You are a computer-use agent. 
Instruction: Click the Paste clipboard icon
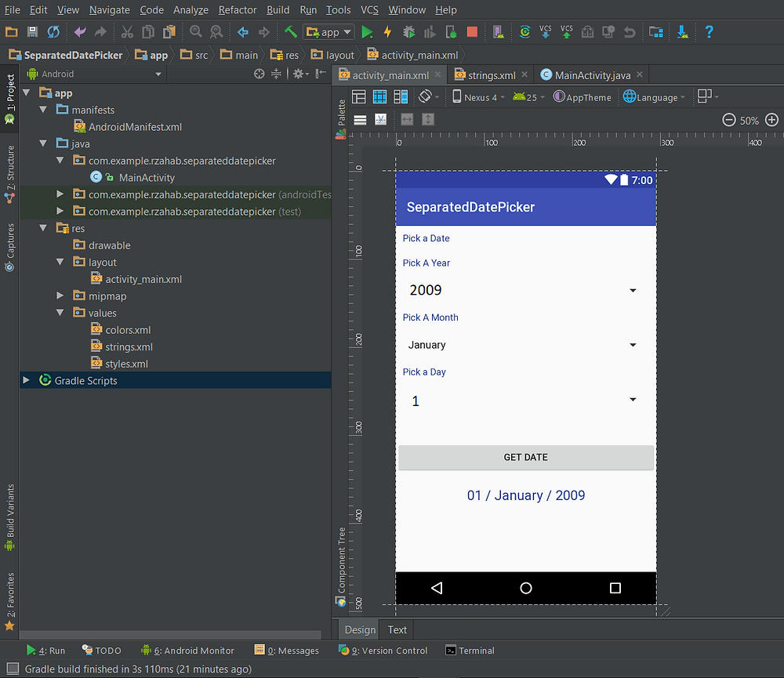coord(169,32)
